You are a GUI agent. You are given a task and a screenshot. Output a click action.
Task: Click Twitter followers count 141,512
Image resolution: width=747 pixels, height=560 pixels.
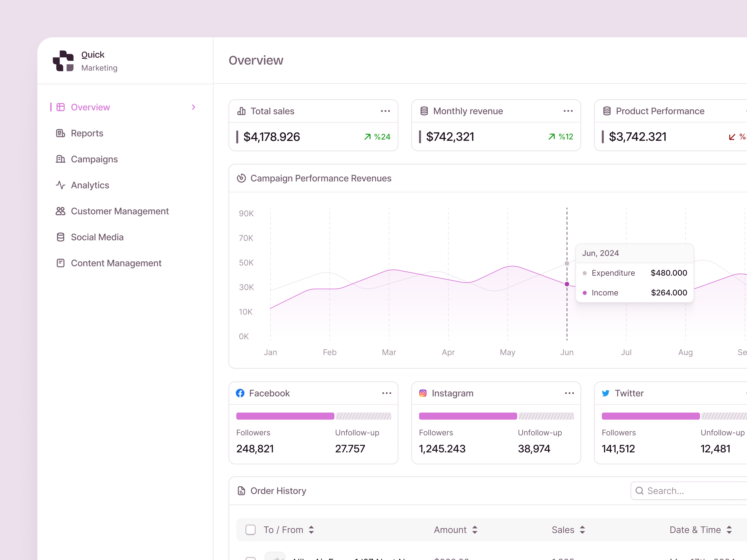pyautogui.click(x=618, y=449)
